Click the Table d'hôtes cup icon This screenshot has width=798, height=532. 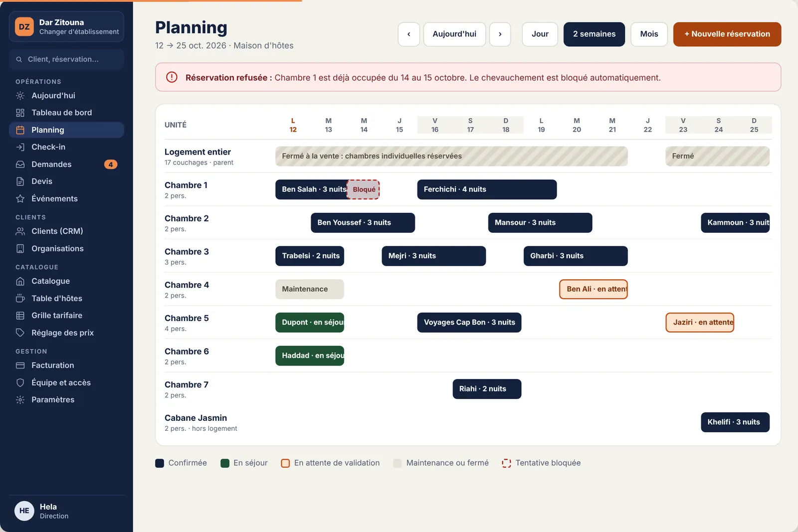20,299
